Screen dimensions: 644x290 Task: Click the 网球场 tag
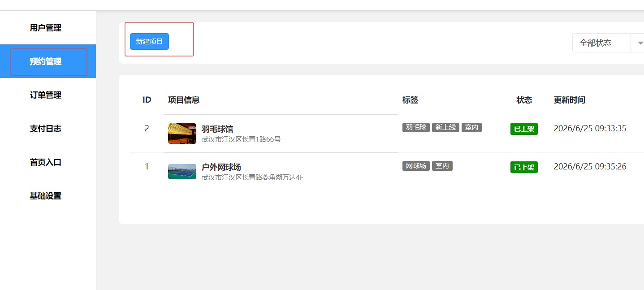tap(416, 166)
